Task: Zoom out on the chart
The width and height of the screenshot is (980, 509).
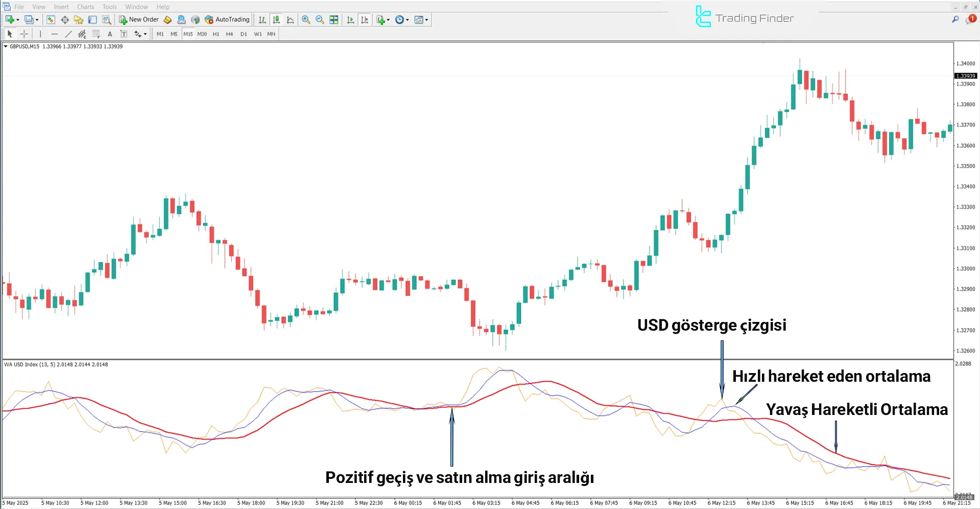Action: [x=320, y=19]
